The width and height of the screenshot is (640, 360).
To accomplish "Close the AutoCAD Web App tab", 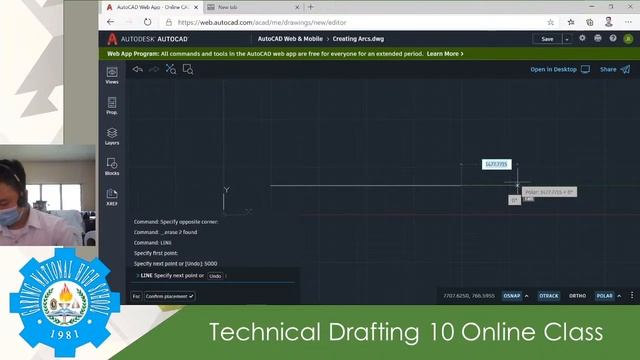I will click(x=196, y=7).
